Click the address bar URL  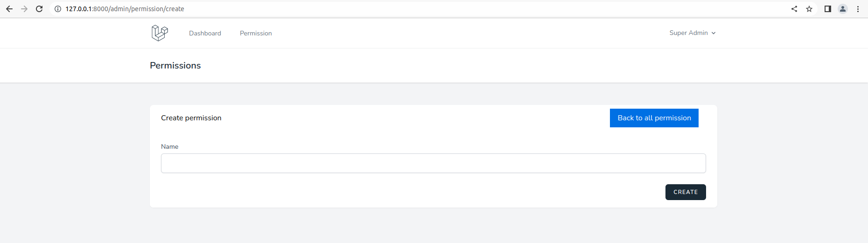coord(125,9)
